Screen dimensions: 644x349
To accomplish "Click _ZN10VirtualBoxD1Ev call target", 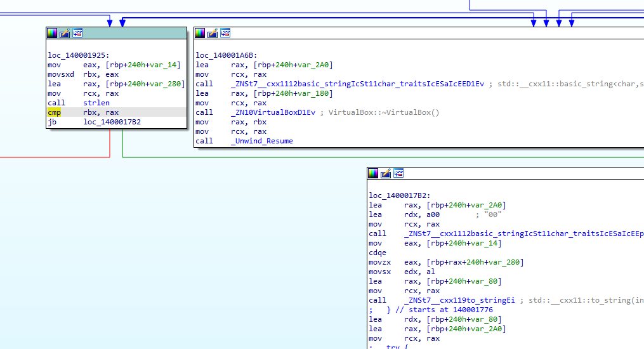I will [x=273, y=112].
